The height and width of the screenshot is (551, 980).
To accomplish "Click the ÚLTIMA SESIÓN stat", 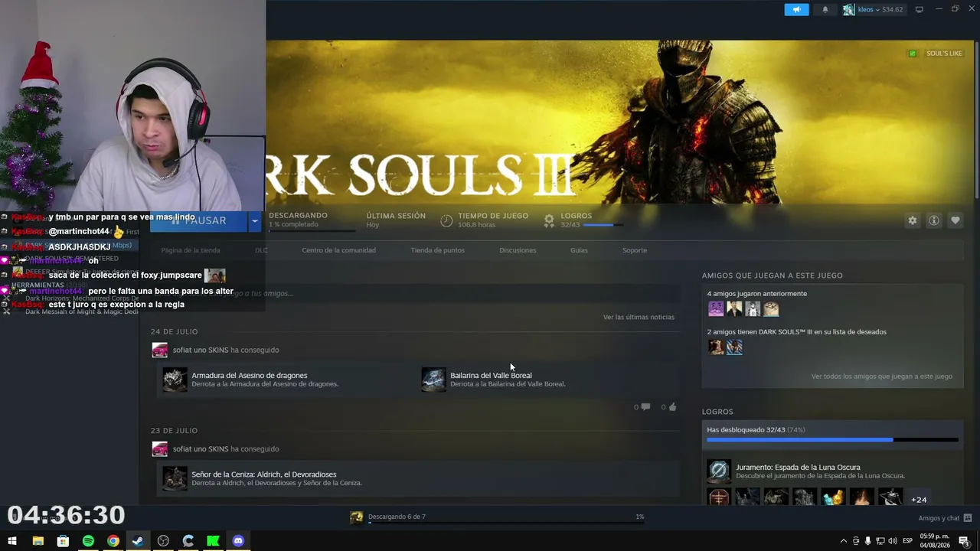I will pos(396,220).
